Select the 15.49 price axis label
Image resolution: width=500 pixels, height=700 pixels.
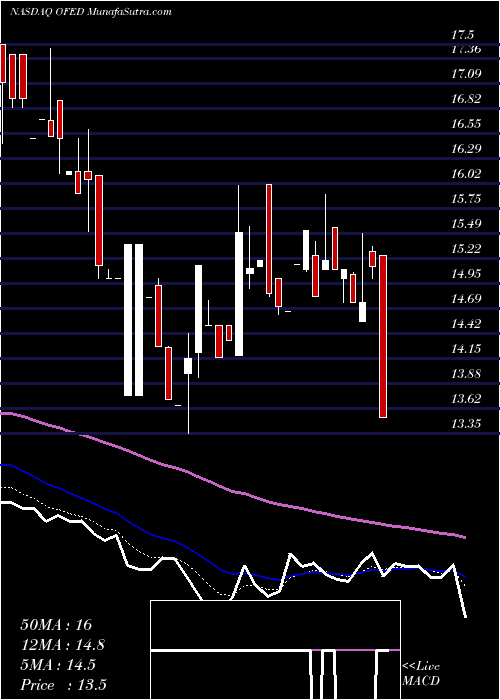tap(467, 223)
